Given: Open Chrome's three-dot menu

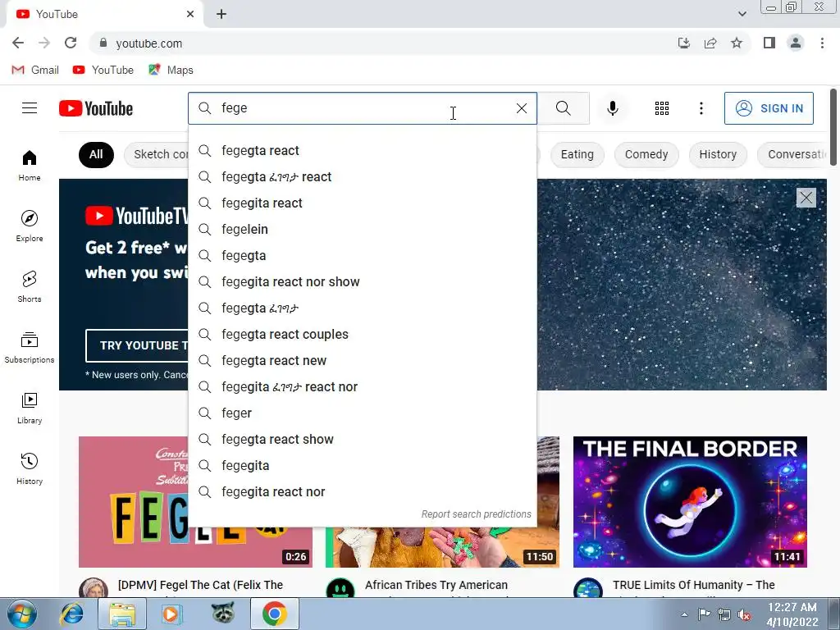Looking at the screenshot, I should coord(822,43).
